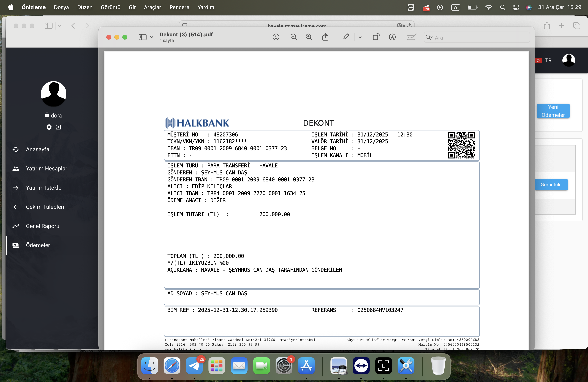The height and width of the screenshot is (382, 588).
Task: Show tab overview in the Safari window
Action: click(x=576, y=26)
